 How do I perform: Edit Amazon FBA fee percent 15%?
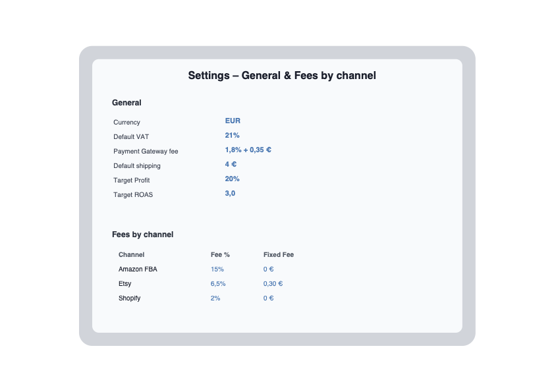pyautogui.click(x=217, y=269)
